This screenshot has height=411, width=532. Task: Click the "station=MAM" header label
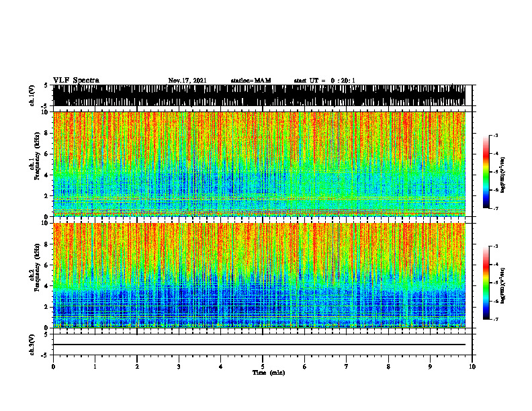tap(251, 81)
